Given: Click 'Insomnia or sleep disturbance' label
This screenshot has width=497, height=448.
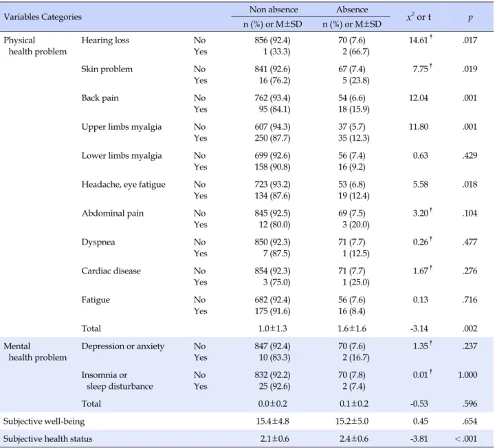Looking at the screenshot, I should coord(117,381).
